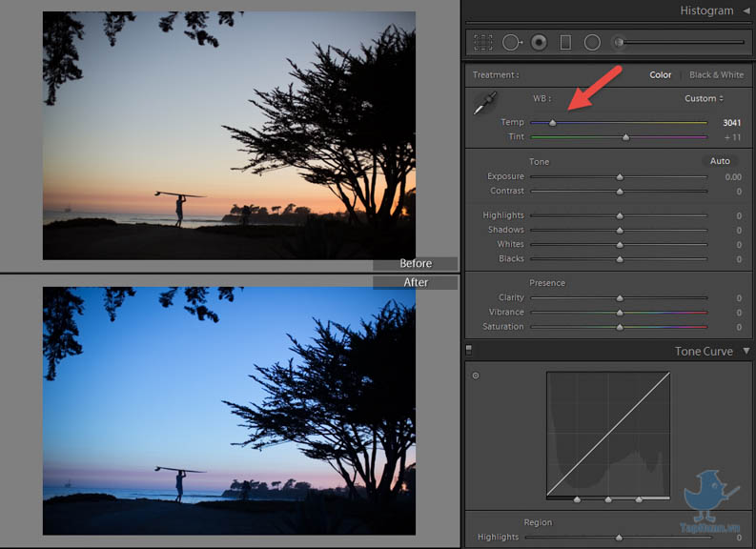
Task: Choose the Radial Filter tool
Action: (x=592, y=43)
